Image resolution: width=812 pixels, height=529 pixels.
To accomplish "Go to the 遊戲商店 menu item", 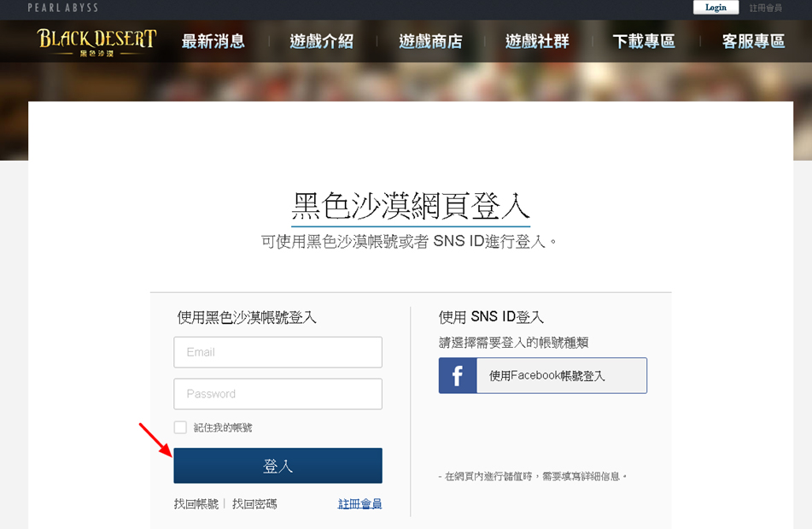I will (430, 41).
